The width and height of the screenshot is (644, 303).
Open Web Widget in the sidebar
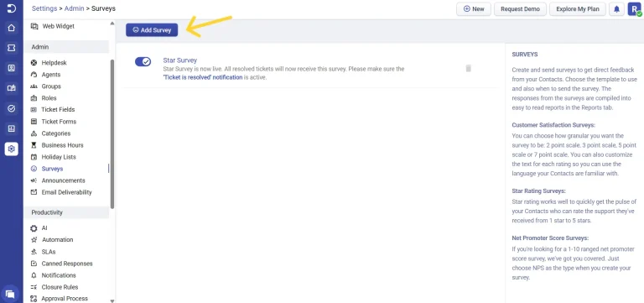coord(59,26)
